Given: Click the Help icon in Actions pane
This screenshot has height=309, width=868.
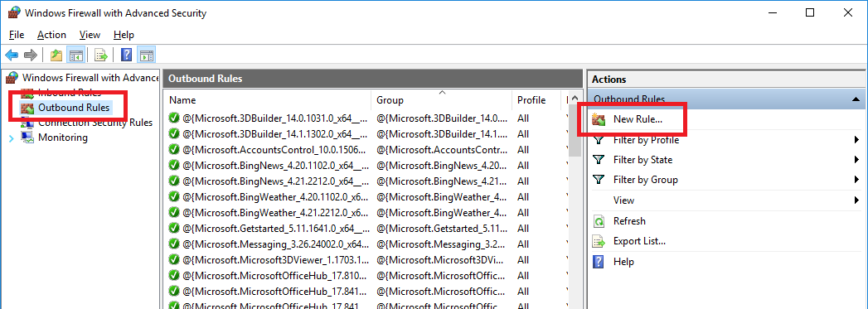Looking at the screenshot, I should (x=599, y=262).
